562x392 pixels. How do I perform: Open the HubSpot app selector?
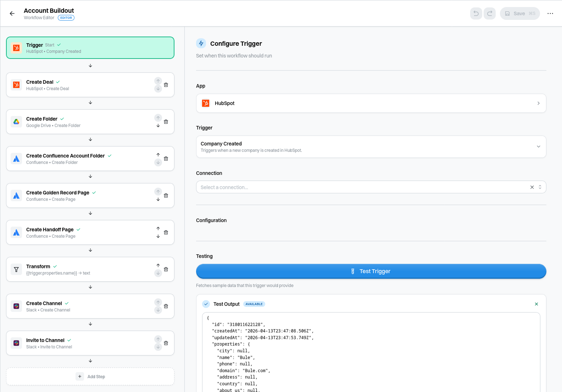coord(371,103)
